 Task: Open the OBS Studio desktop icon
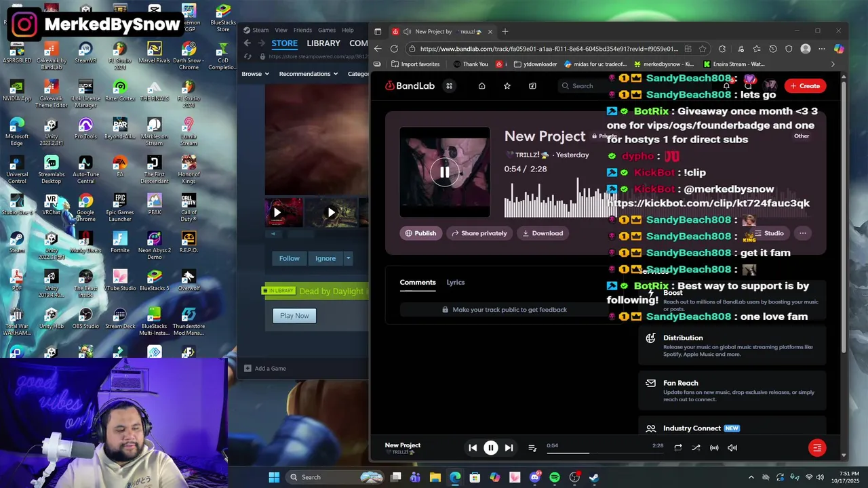85,318
